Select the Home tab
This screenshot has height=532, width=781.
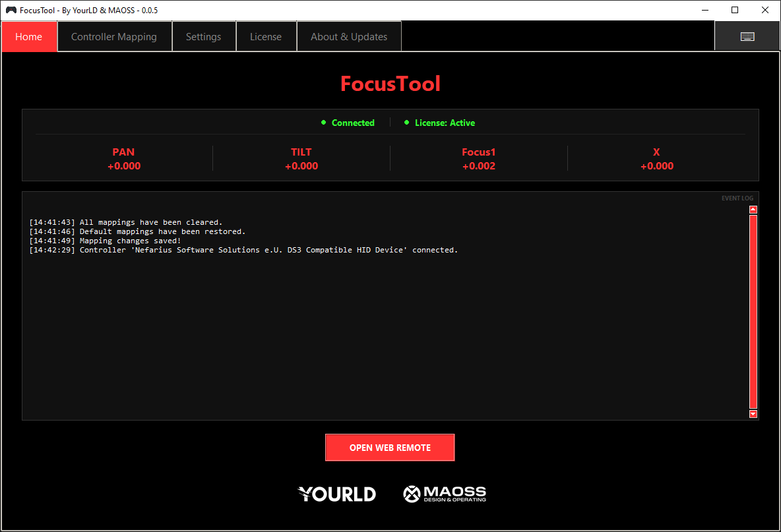(29, 36)
